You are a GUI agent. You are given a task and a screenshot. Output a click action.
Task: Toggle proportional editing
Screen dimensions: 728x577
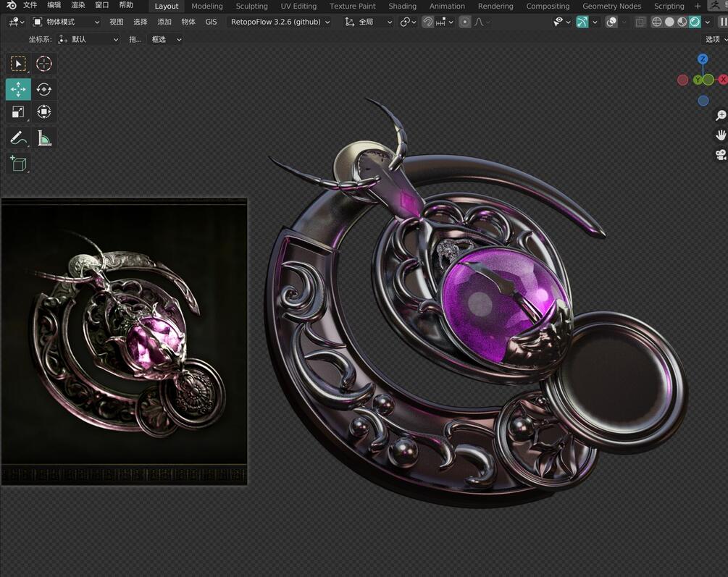pyautogui.click(x=465, y=22)
